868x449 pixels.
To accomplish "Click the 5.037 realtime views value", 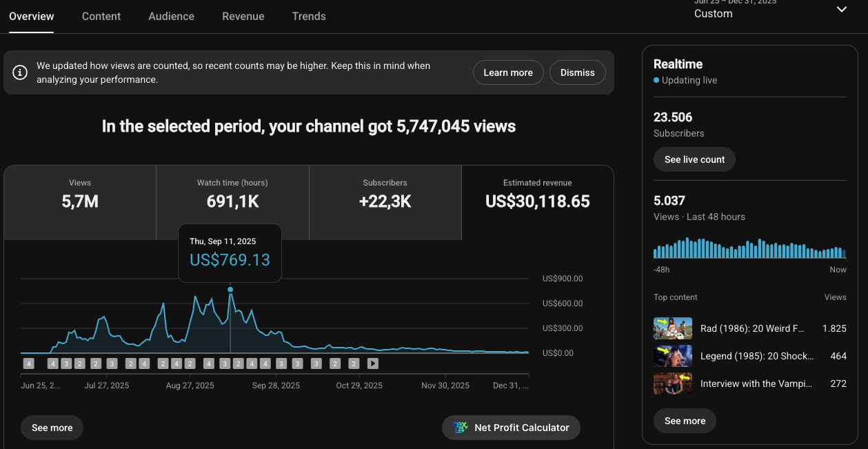I will tap(669, 201).
